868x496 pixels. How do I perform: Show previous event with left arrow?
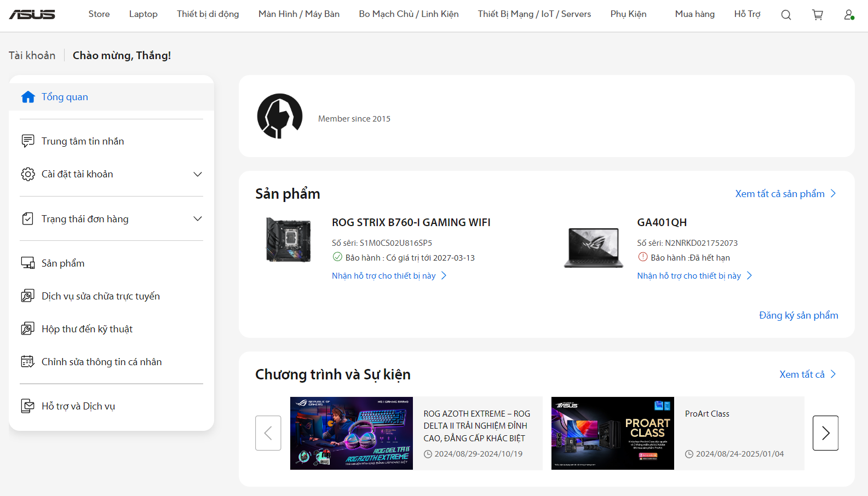pos(268,433)
